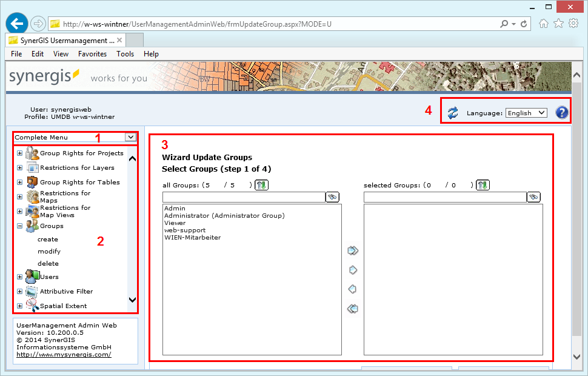Click create under the Groups node

(x=48, y=239)
